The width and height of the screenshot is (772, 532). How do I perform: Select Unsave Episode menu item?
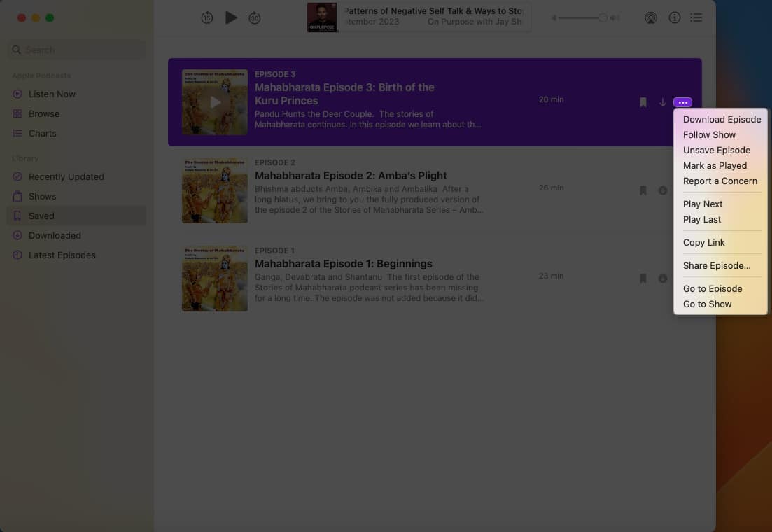(720, 150)
